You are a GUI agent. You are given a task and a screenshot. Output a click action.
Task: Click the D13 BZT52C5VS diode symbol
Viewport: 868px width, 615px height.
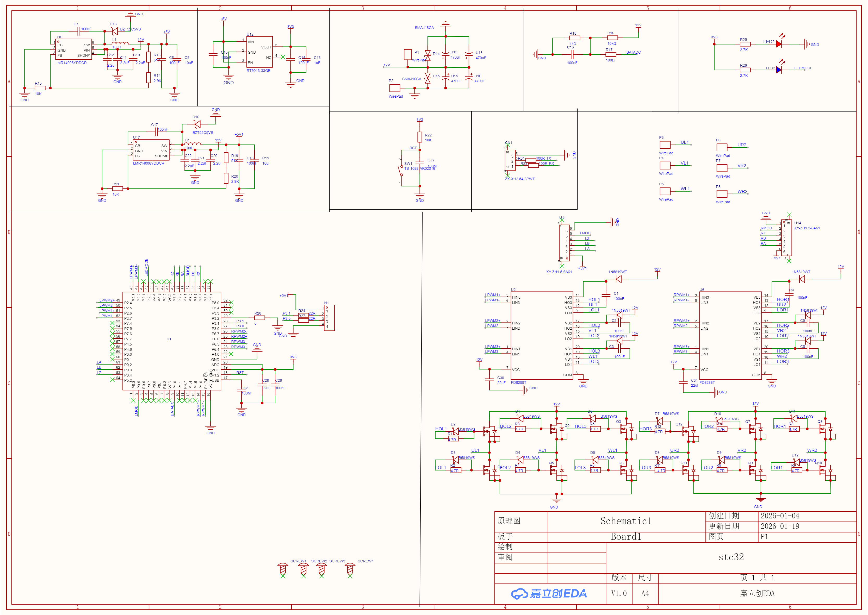coord(115,32)
